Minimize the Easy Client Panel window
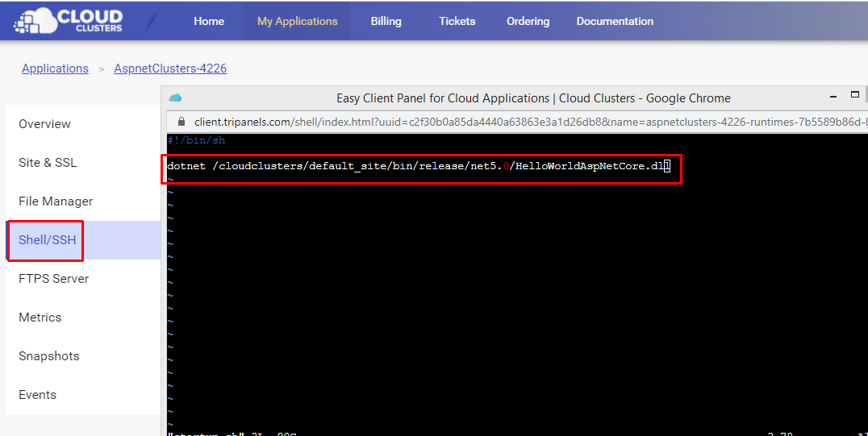Image resolution: width=868 pixels, height=436 pixels. pos(833,96)
